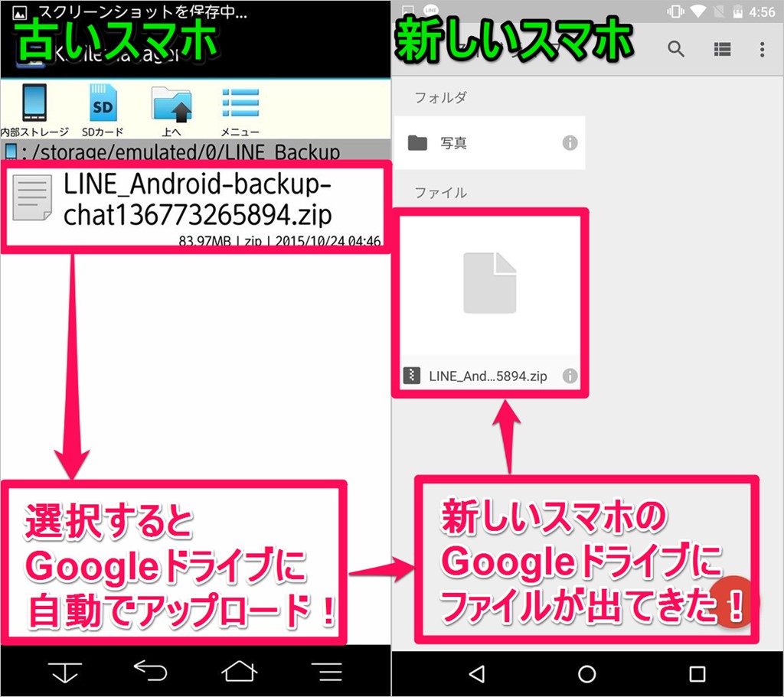The width and height of the screenshot is (784, 697).
Task: Select LINE_Android-backup-chat136773265894.zip file entry
Action: [x=198, y=204]
